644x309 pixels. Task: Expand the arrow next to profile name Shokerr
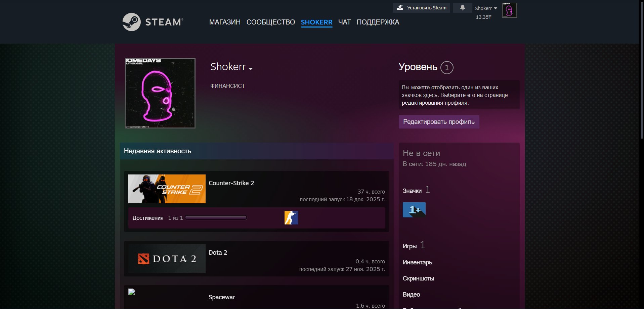point(251,69)
